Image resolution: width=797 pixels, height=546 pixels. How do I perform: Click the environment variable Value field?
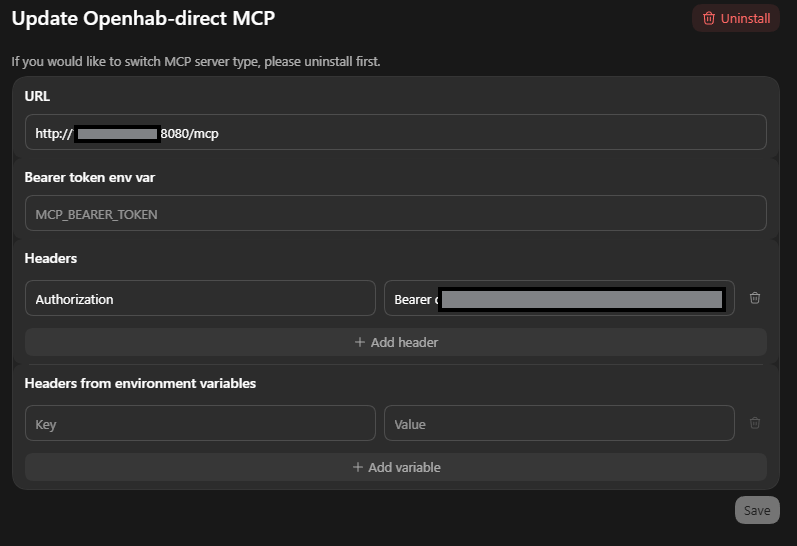[559, 423]
